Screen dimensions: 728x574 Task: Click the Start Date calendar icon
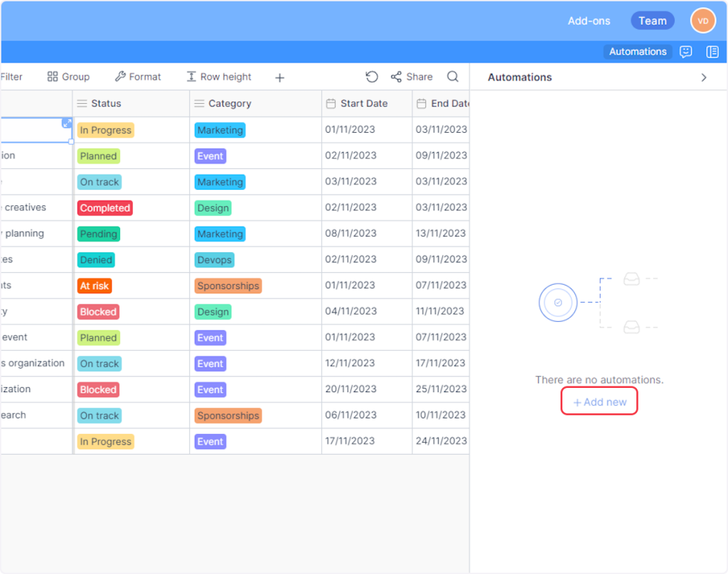coord(331,104)
